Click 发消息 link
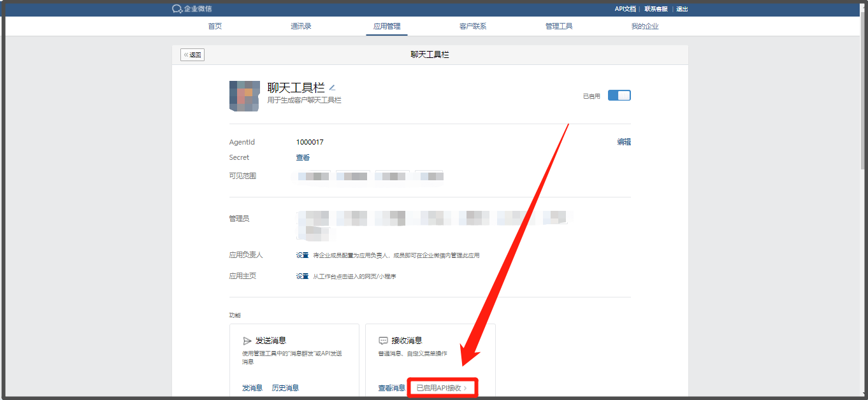Screen dimensions: 868x400 click(252, 388)
